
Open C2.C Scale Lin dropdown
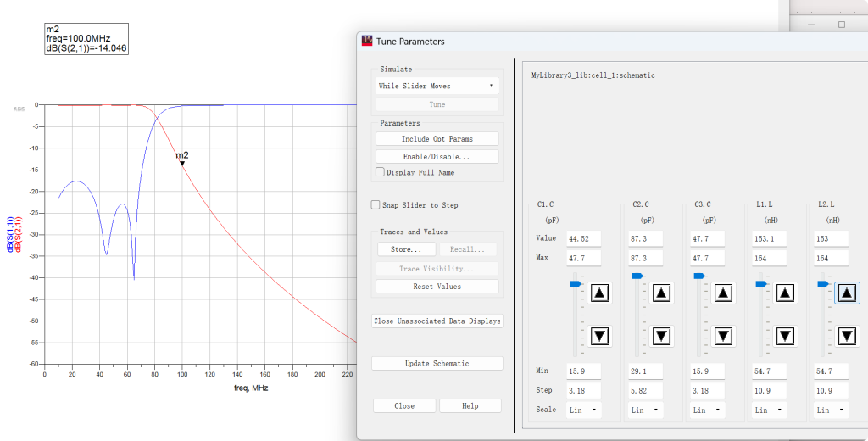click(x=645, y=410)
